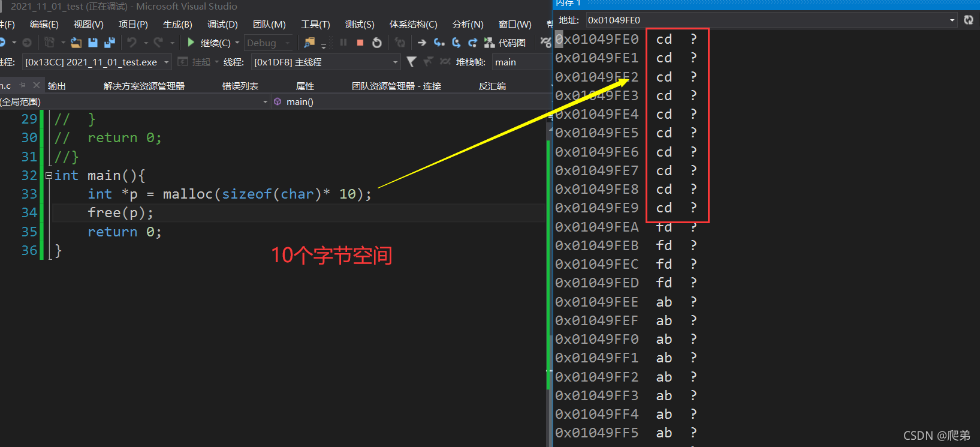
Task: Open the Debug configuration dropdown
Action: click(269, 43)
